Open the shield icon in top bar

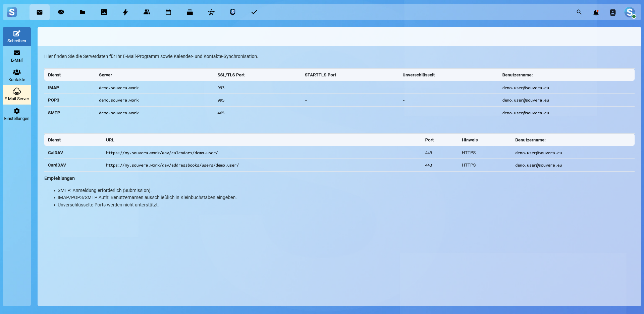pyautogui.click(x=233, y=12)
